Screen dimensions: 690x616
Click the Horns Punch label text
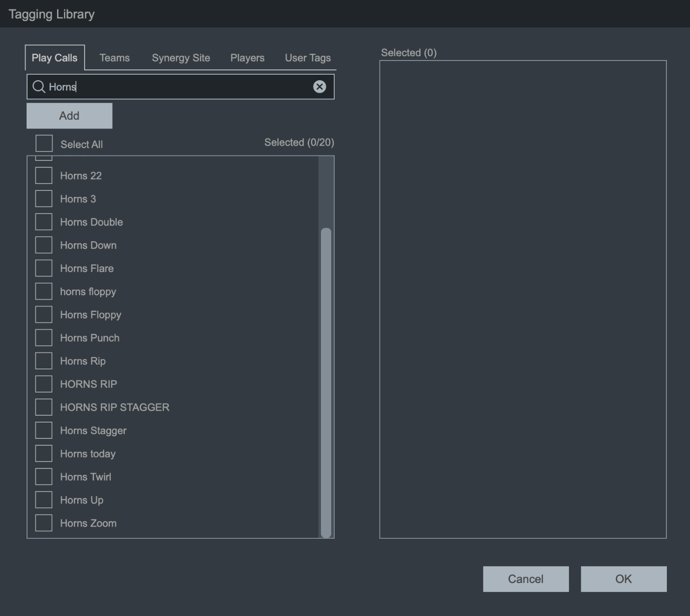90,338
